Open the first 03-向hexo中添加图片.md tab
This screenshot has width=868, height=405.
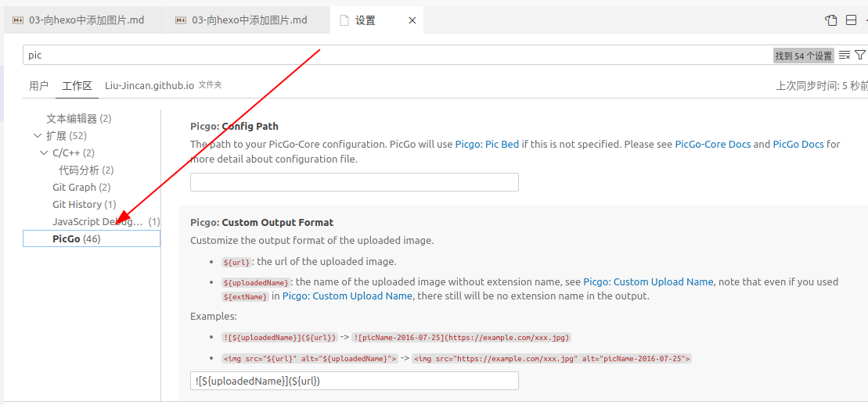[x=85, y=20]
